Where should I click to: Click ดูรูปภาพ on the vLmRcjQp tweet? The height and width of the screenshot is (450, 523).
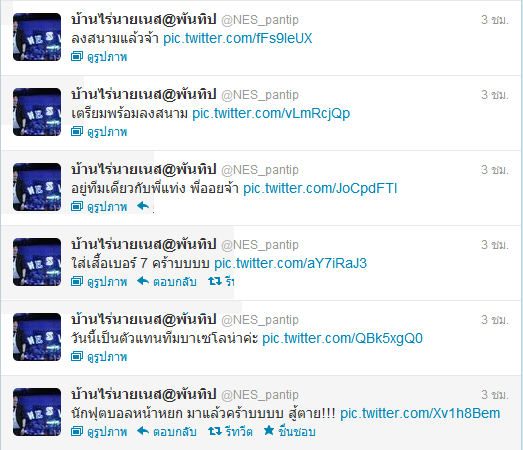click(107, 132)
